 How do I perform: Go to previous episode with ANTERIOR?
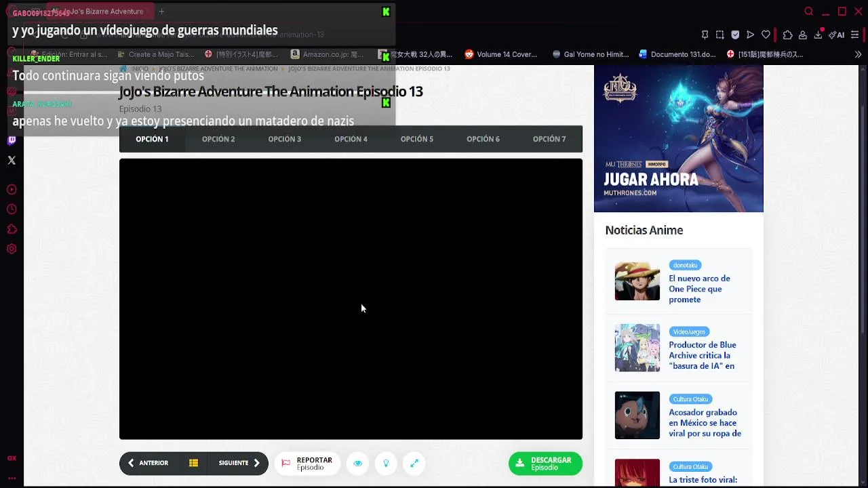[x=148, y=463]
